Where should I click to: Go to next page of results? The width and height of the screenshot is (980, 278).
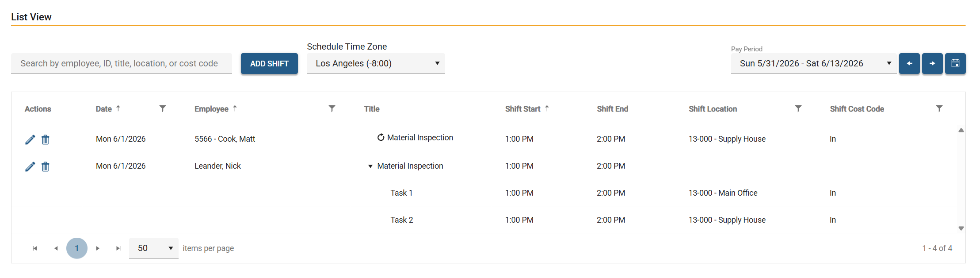98,248
